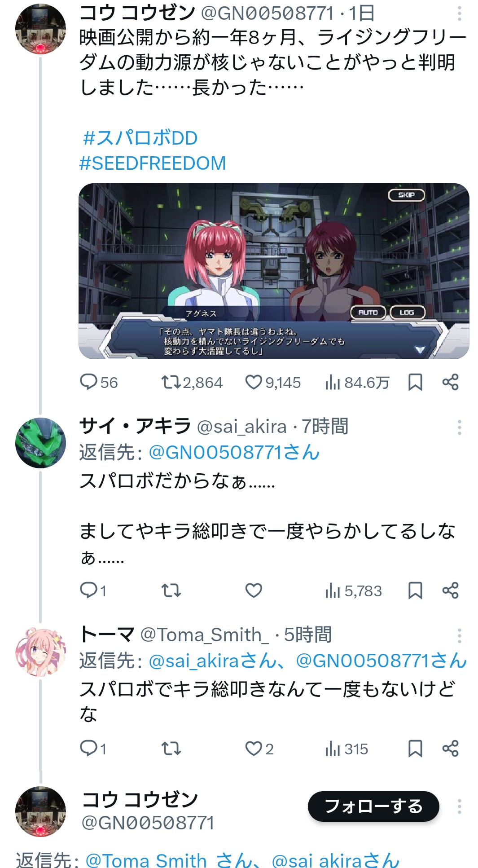Image resolution: width=478 pixels, height=868 pixels.
Task: Bookmark the main tweet by コウ コウゼン
Action: tap(415, 383)
